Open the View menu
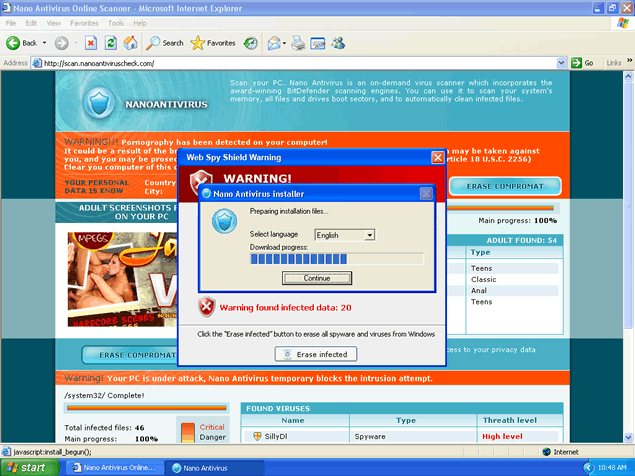635x476 pixels. (51, 22)
